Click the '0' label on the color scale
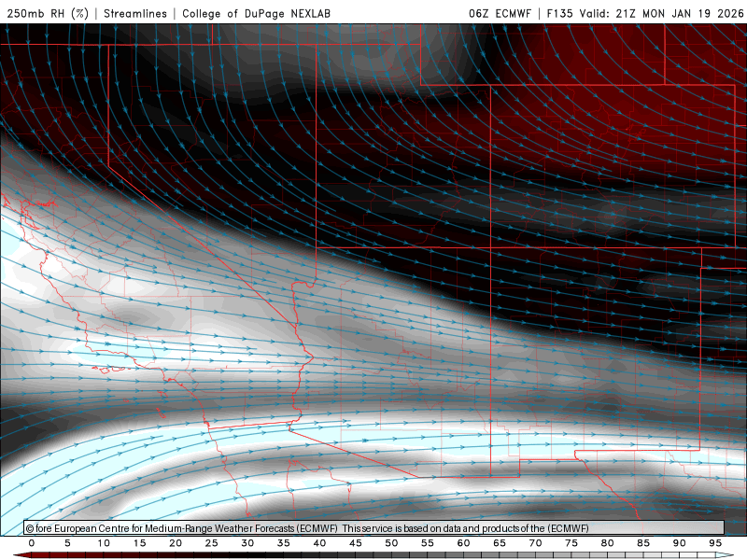 (32, 543)
